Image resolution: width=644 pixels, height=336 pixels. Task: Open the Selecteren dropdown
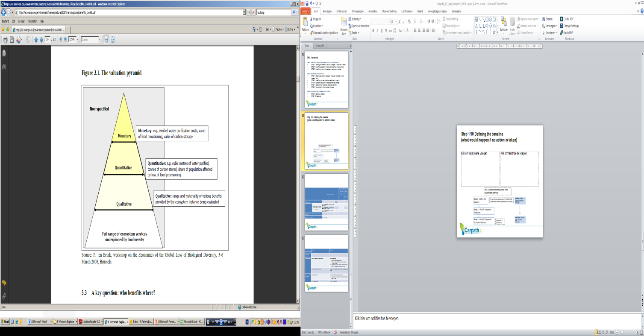pos(550,32)
